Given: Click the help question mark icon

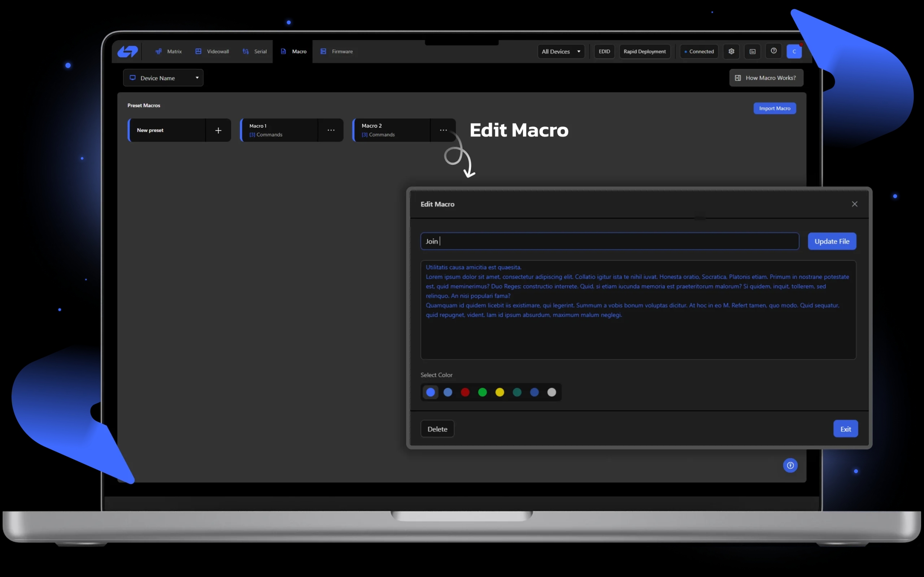Looking at the screenshot, I should [x=773, y=51].
